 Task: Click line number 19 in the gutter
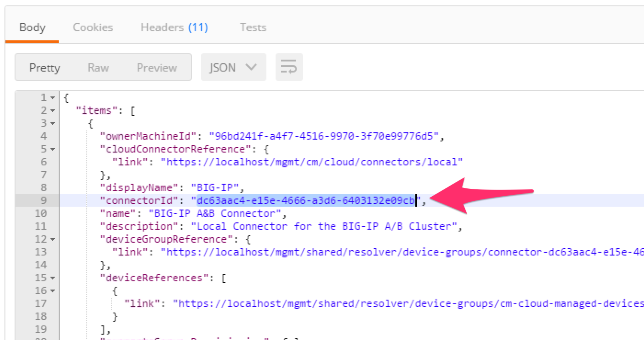click(x=41, y=329)
